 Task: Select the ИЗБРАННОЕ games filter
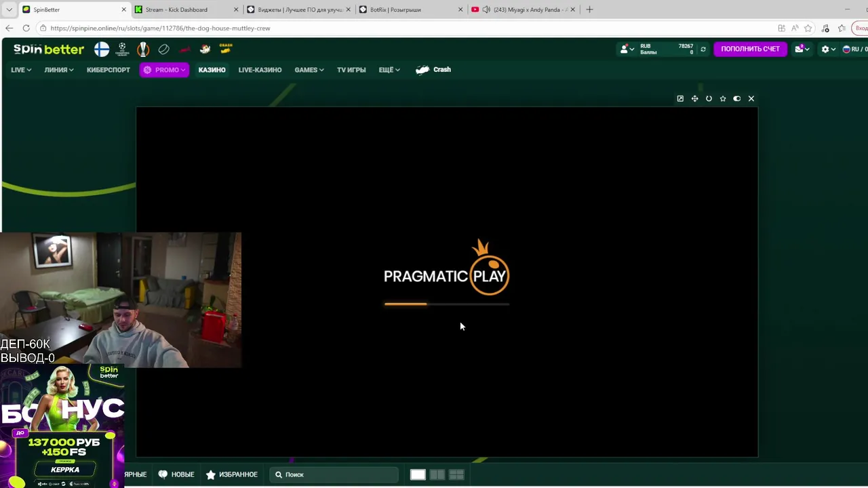click(x=232, y=474)
